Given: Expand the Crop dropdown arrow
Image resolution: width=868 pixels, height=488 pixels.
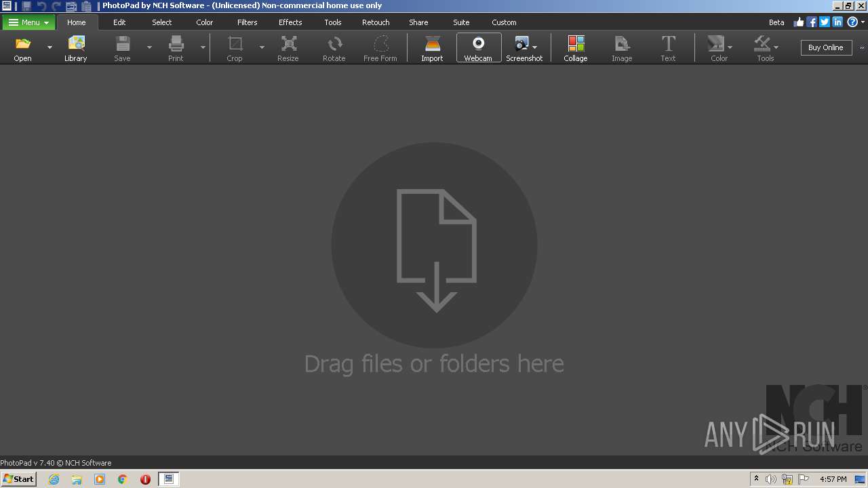Looking at the screenshot, I should pos(262,47).
